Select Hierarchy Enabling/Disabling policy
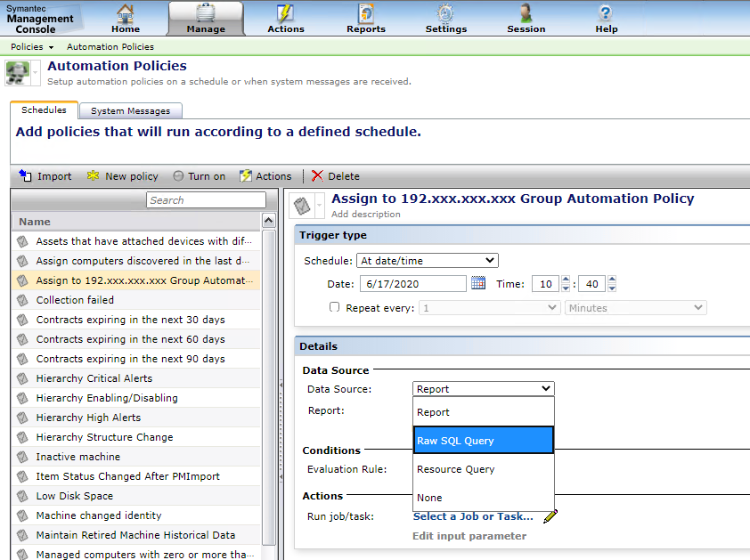The width and height of the screenshot is (750, 560). [136, 398]
